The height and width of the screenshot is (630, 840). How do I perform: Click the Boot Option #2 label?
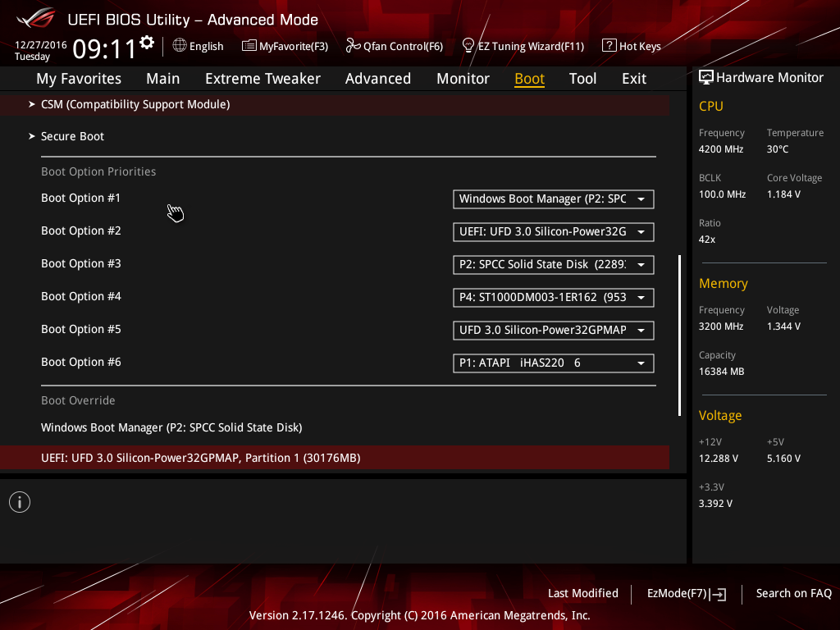tap(81, 231)
